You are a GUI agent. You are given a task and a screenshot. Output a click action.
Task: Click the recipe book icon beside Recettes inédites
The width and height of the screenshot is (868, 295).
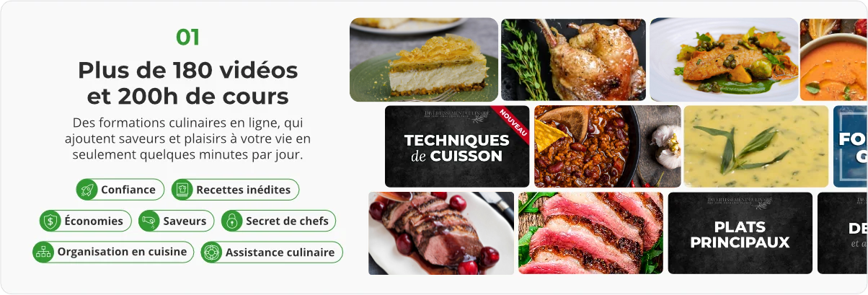(x=182, y=190)
